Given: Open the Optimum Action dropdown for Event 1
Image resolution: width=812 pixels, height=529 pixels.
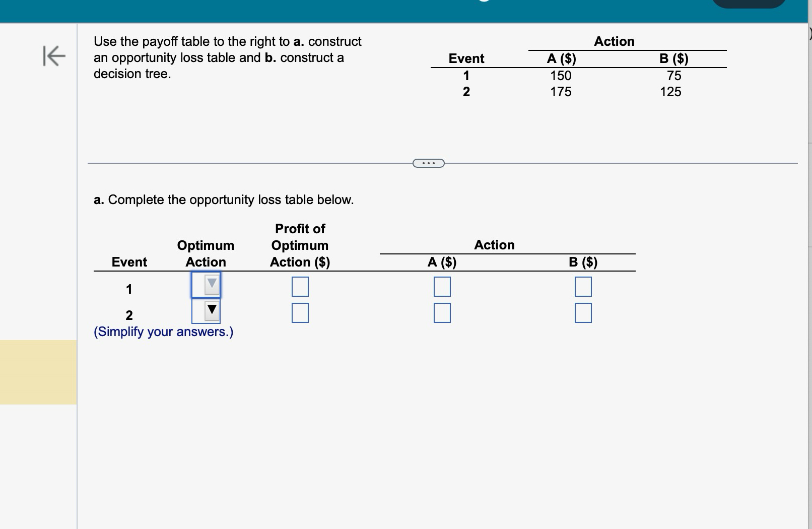Looking at the screenshot, I should 207,285.
